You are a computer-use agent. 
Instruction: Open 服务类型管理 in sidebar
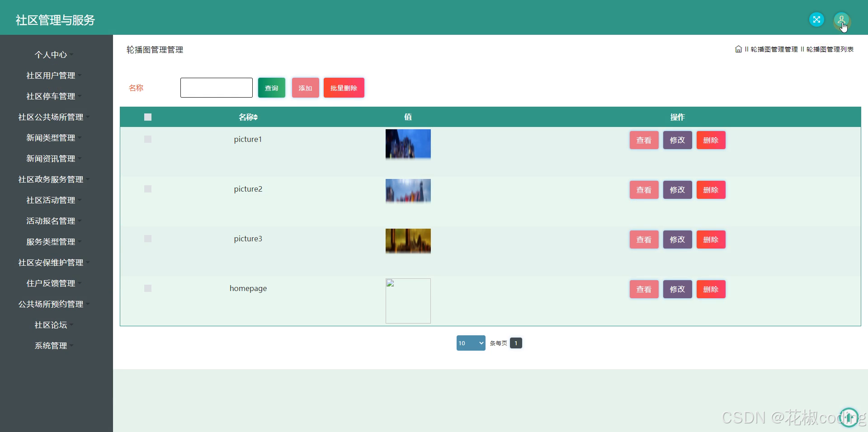54,242
